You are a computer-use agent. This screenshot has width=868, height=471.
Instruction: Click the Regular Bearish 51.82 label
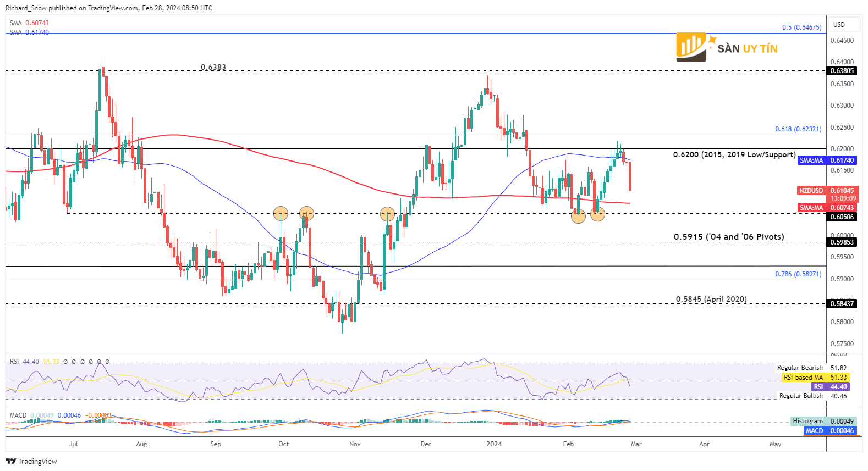click(812, 368)
